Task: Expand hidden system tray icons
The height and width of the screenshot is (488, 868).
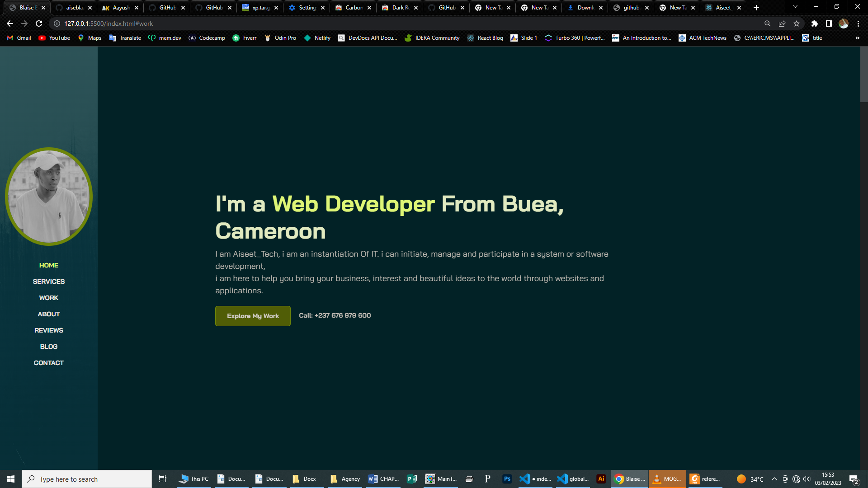Action: click(x=774, y=479)
